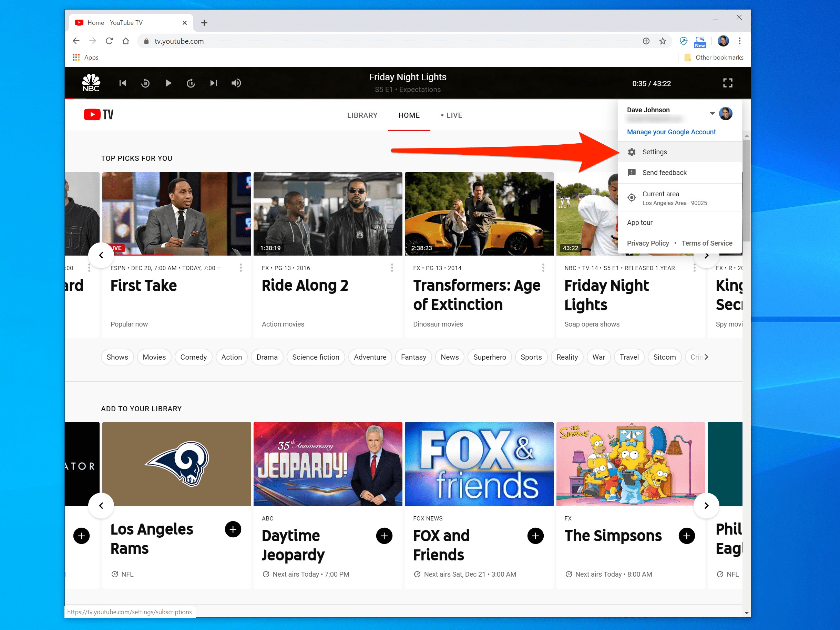
Task: Add Los Angeles Rams to library
Action: coord(233,529)
